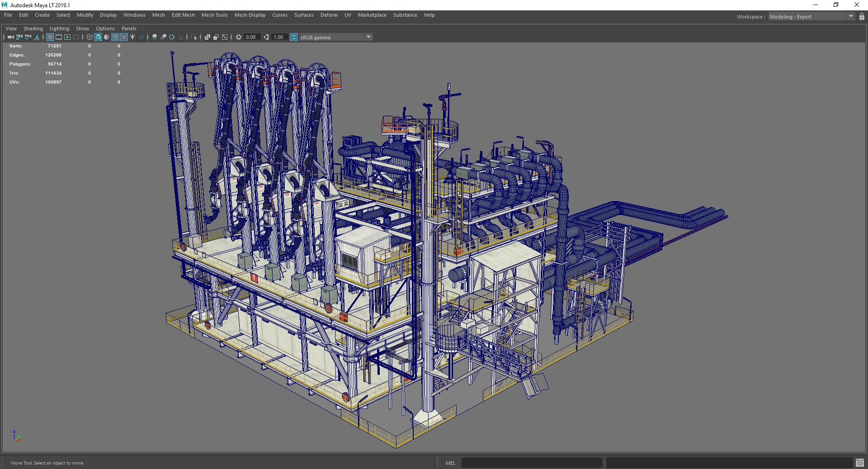The height and width of the screenshot is (469, 868).
Task: Click the Isolate Select icon
Action: [194, 37]
